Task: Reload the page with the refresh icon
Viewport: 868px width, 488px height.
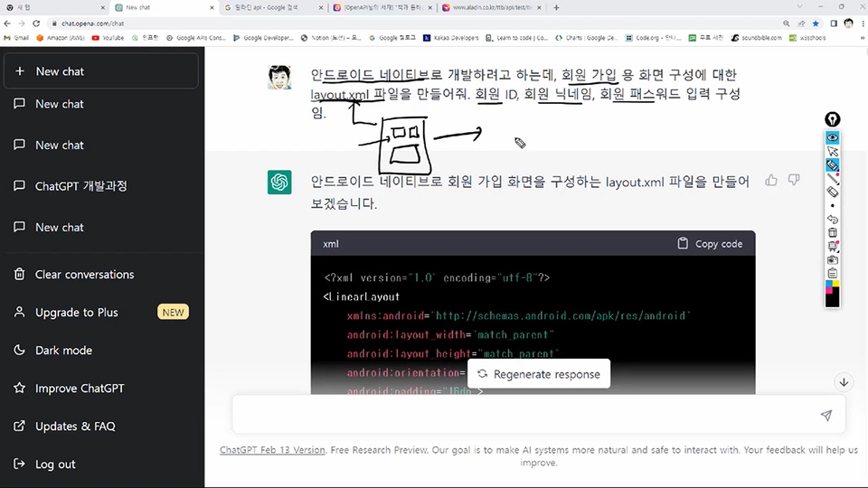Action: point(36,23)
